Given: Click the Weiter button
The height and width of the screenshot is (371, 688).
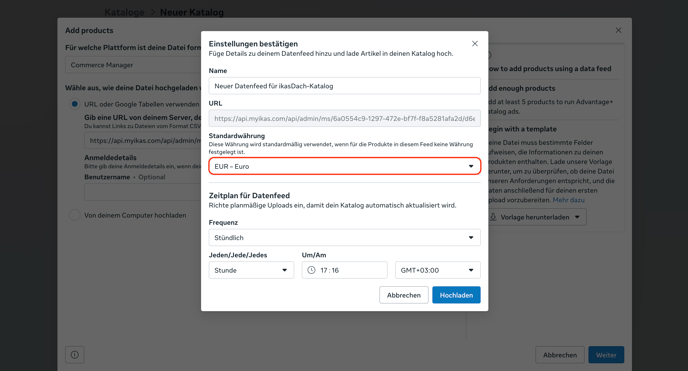Looking at the screenshot, I should 606,355.
